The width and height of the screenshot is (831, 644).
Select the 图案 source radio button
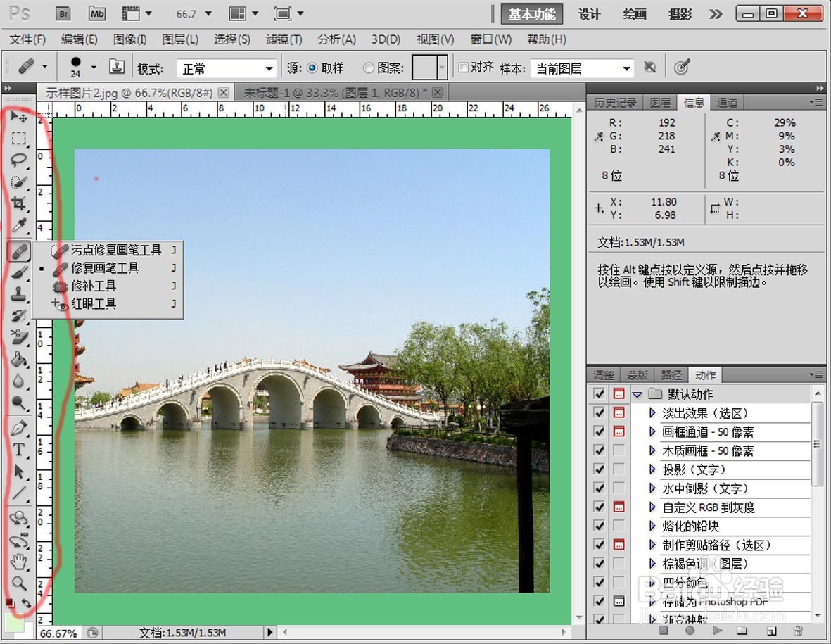tap(368, 68)
